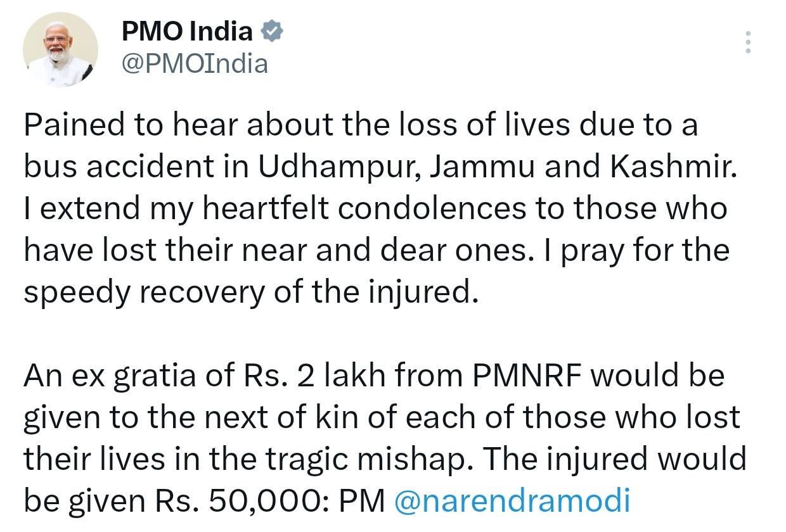Screen dimensions: 786x532
Task: Open the PMO India profile avatar
Action: click(x=60, y=49)
